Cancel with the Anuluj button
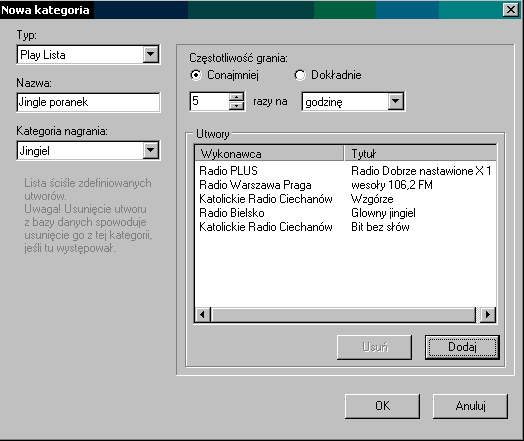This screenshot has width=524, height=441. pos(470,406)
